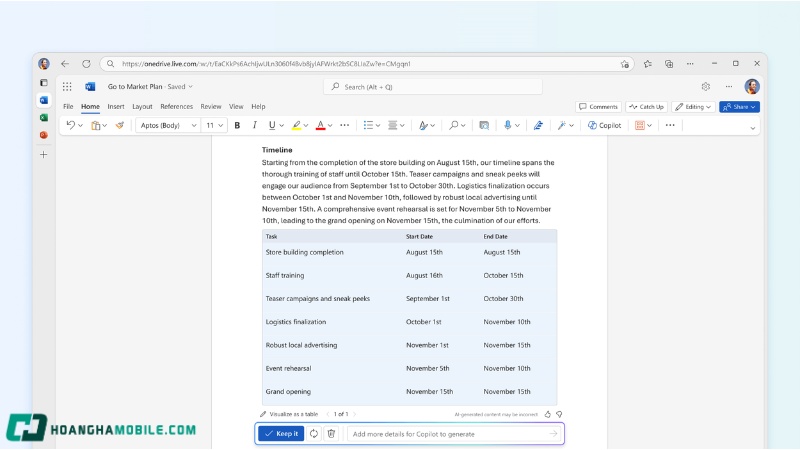This screenshot has width=800, height=450.
Task: Open the References tab
Action: click(x=177, y=106)
